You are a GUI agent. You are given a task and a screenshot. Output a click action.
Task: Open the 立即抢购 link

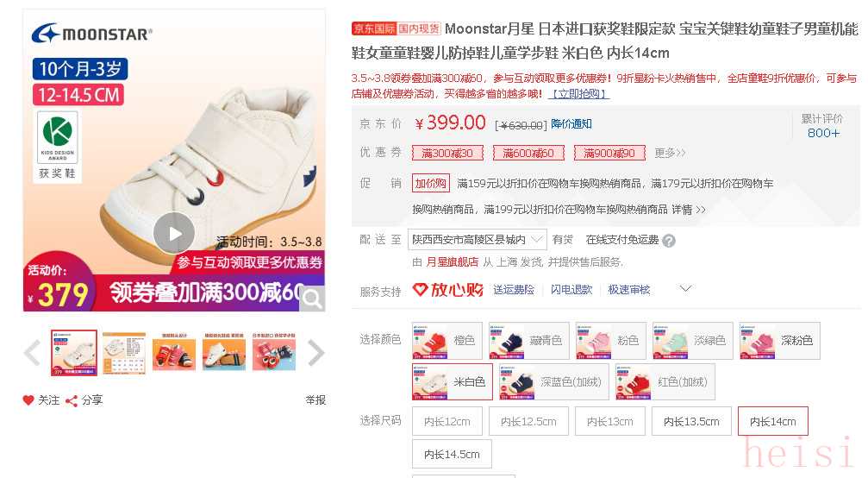tap(578, 93)
